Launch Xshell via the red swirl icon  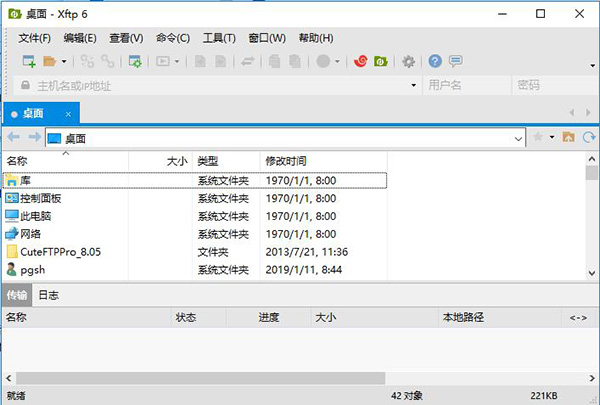tap(361, 61)
